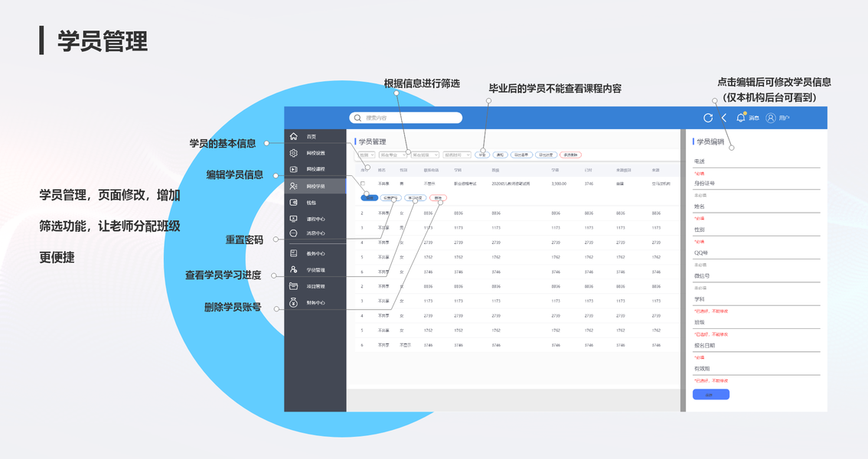This screenshot has height=459, width=868.
Task: Click the 微信号 field in 学员编辑
Action: pyautogui.click(x=756, y=276)
